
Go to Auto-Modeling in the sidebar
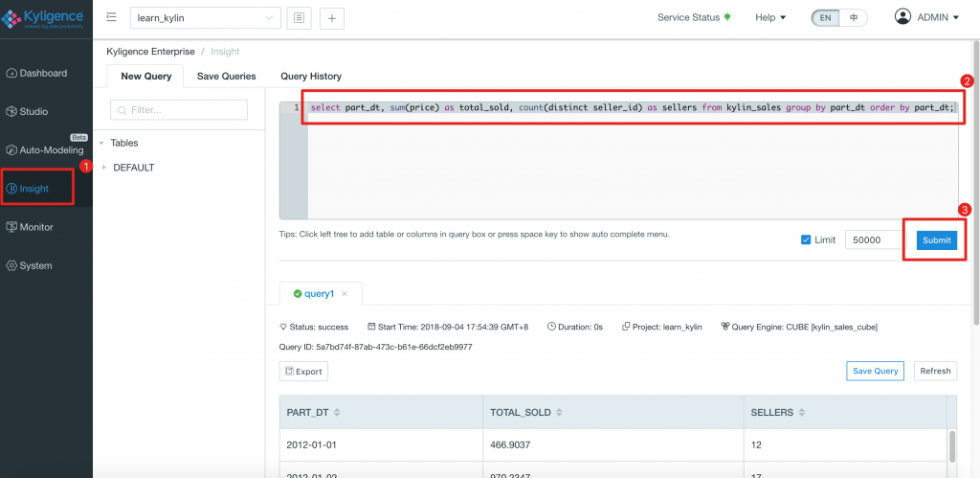(44, 150)
